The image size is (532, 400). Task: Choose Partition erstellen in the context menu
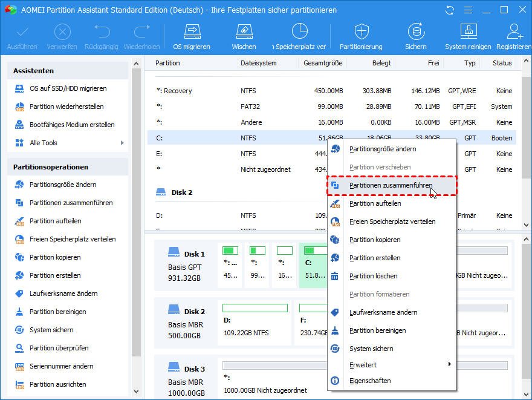click(392, 258)
